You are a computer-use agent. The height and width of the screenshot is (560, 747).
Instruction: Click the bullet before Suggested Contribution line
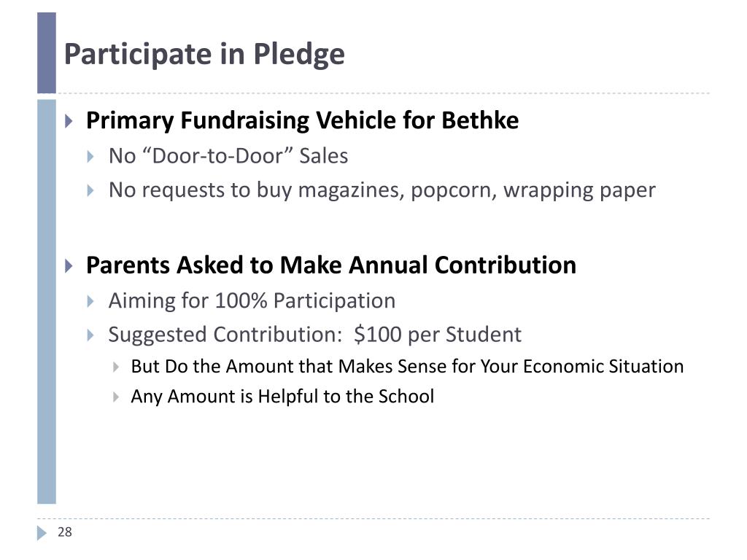click(x=91, y=335)
